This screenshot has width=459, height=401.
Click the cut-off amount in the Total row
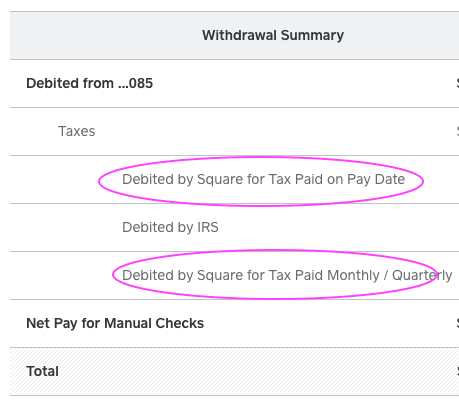click(x=457, y=371)
